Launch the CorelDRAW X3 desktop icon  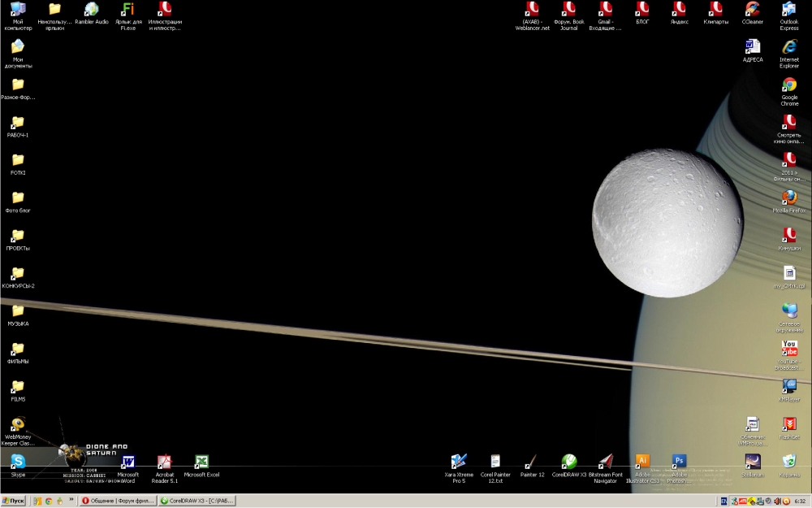[x=568, y=466]
